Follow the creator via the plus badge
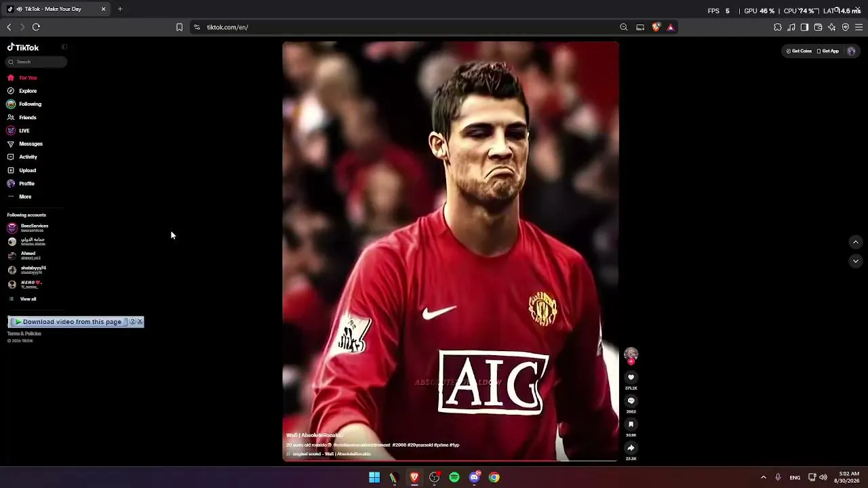Screen dimensions: 868x488 tap(631, 362)
